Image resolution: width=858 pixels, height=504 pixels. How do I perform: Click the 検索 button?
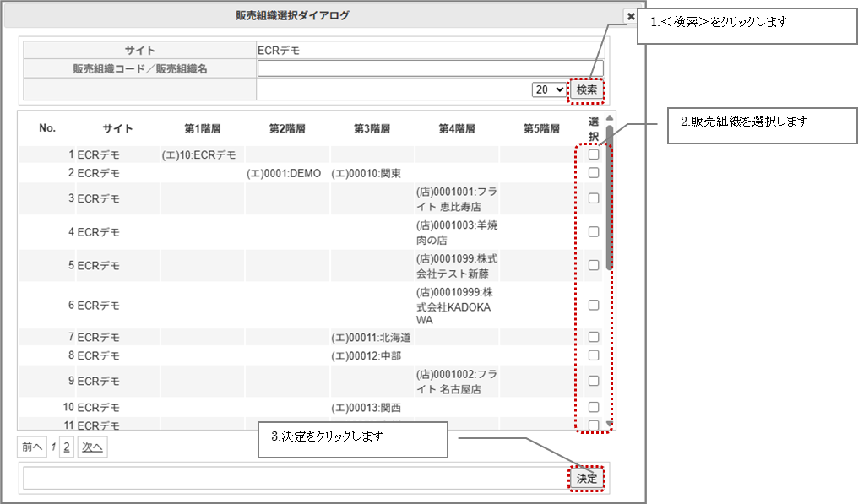click(587, 89)
